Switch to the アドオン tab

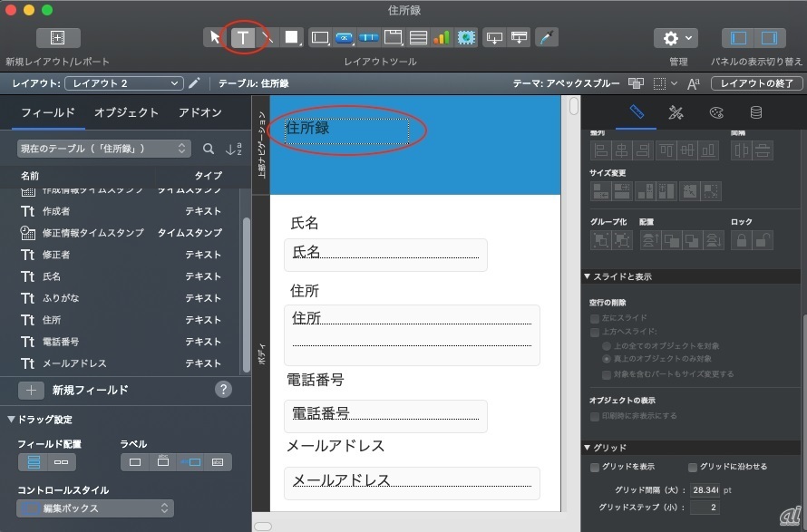click(199, 113)
